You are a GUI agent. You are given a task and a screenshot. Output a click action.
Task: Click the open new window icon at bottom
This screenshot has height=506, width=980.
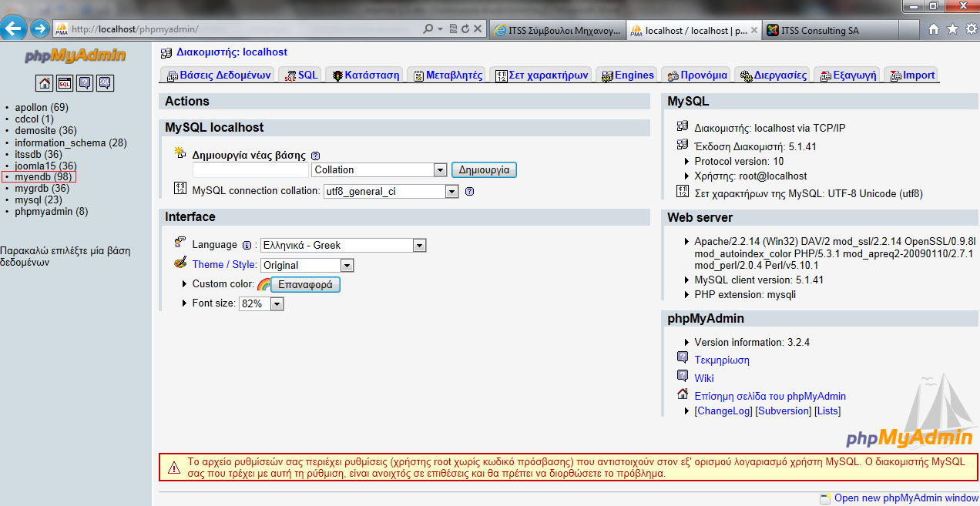tap(825, 498)
